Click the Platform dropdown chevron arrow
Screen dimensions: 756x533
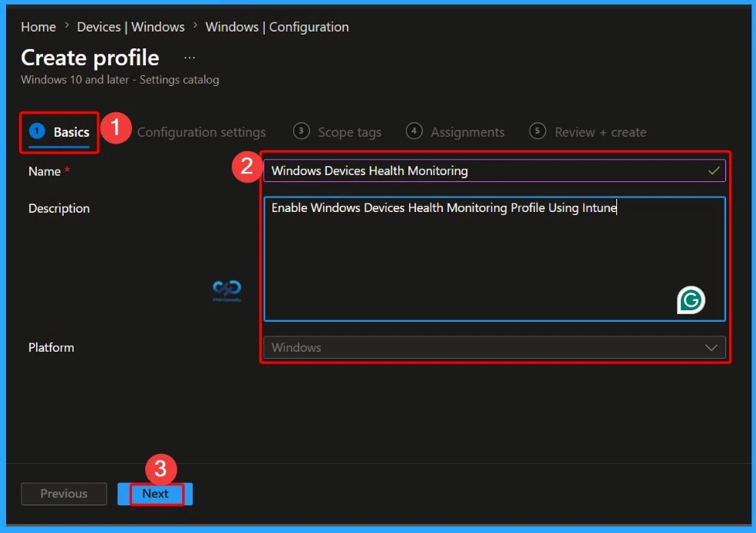point(711,348)
